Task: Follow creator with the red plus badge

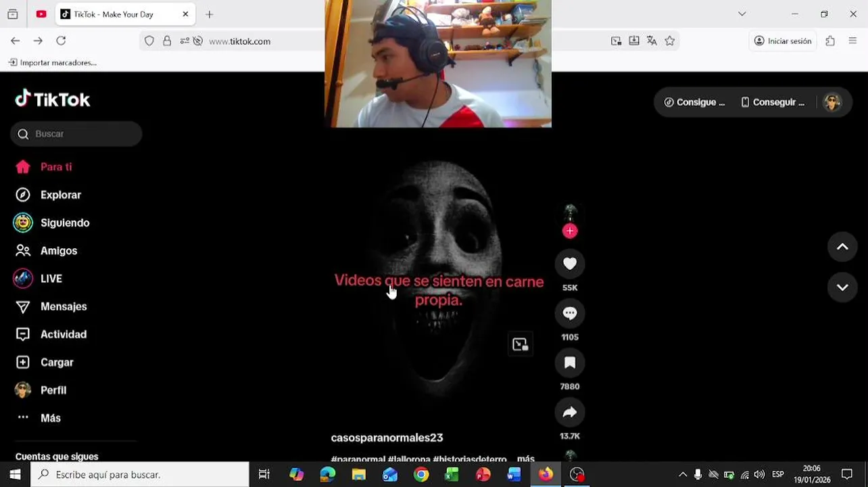Action: click(x=570, y=231)
